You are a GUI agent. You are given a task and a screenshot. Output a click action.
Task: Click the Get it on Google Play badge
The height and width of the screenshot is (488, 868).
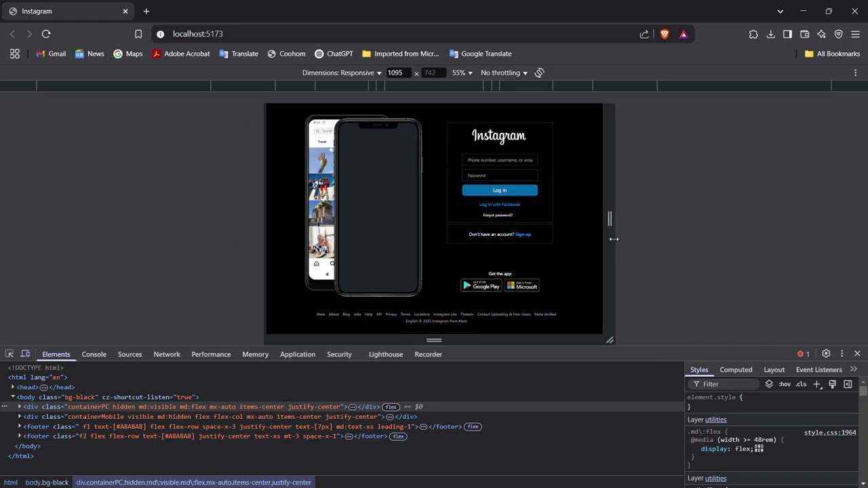[481, 285]
